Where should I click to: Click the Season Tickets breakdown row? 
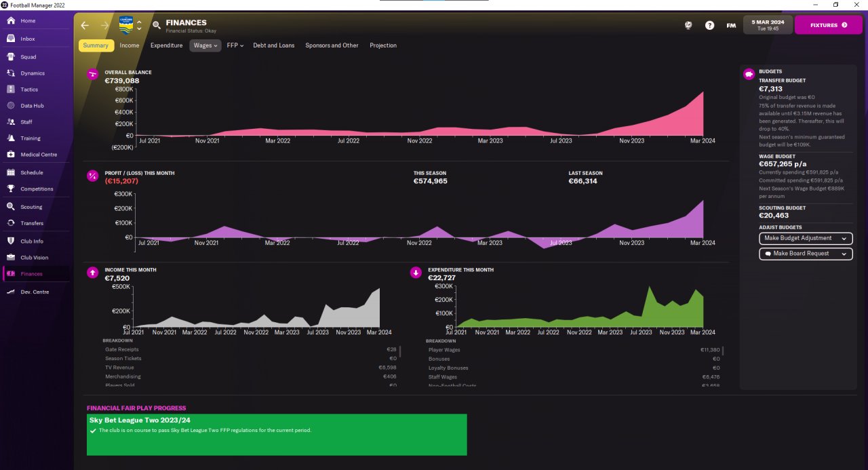coord(251,358)
